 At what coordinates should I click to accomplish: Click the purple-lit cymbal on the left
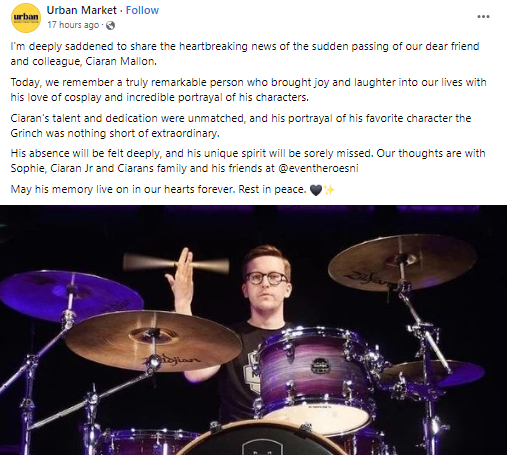pyautogui.click(x=71, y=295)
